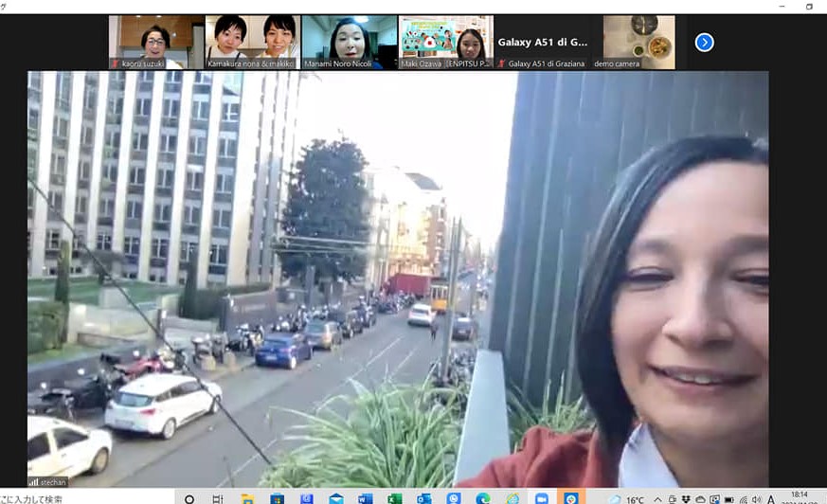This screenshot has width=827, height=504.
Task: Launch Microsoft Excel from the taskbar
Action: (x=394, y=498)
